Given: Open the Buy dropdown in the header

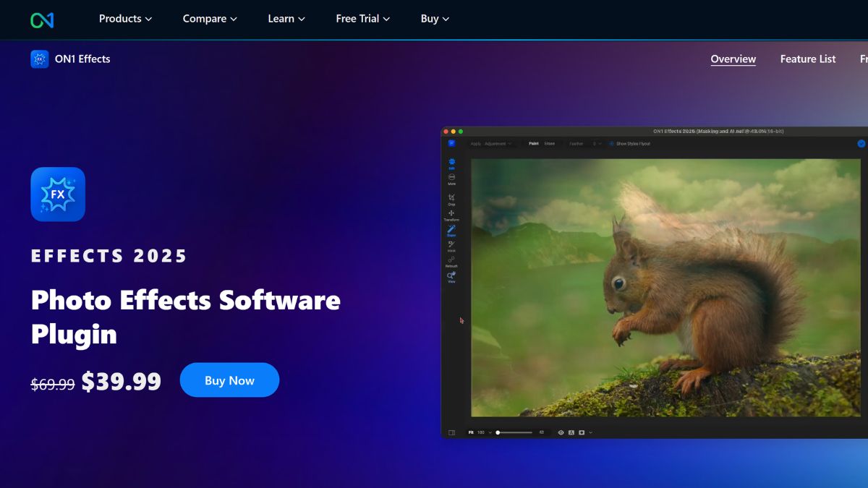Looking at the screenshot, I should [x=435, y=19].
